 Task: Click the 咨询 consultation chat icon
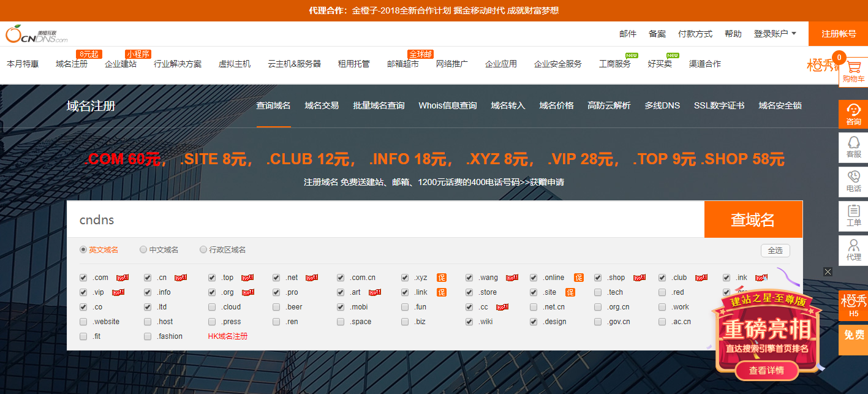click(x=853, y=113)
